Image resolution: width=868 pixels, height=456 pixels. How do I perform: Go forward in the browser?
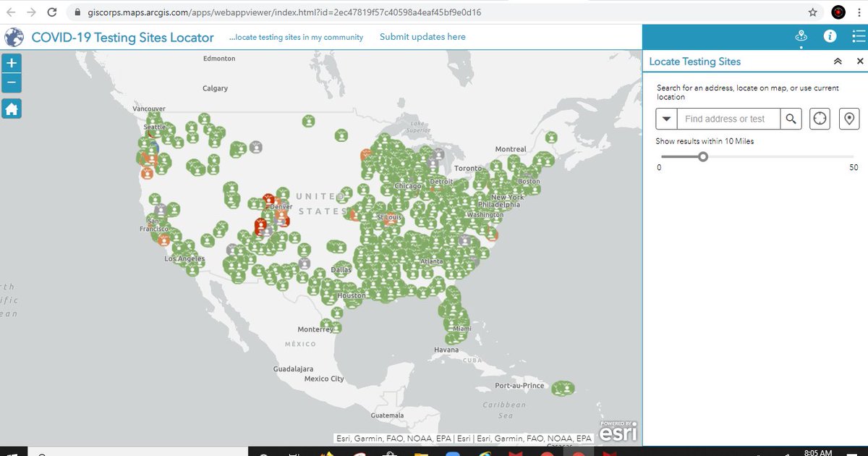(31, 12)
